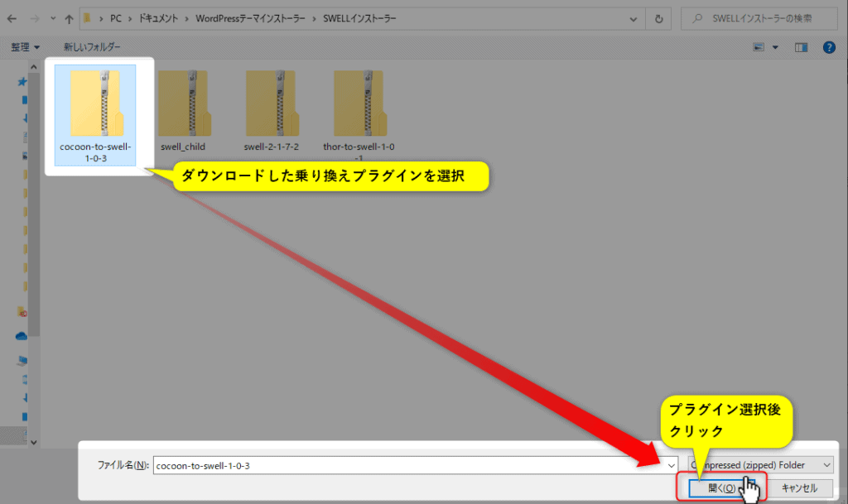This screenshot has width=848, height=504.
Task: Toggle the preview pane icon
Action: point(801,47)
